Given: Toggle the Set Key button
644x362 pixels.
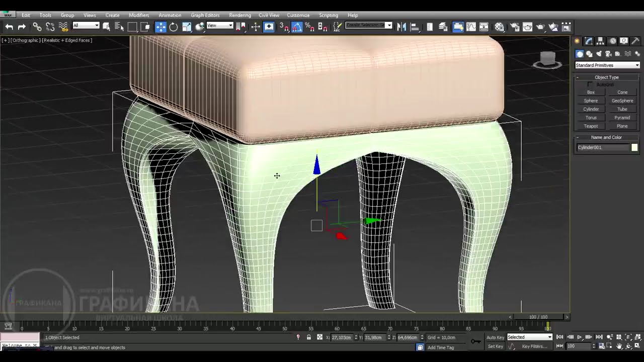Looking at the screenshot, I should point(495,346).
